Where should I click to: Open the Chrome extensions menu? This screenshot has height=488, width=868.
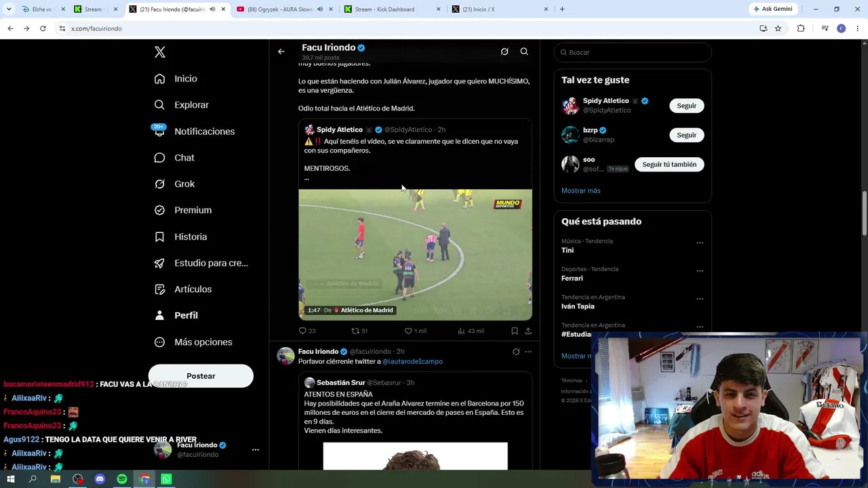click(801, 28)
